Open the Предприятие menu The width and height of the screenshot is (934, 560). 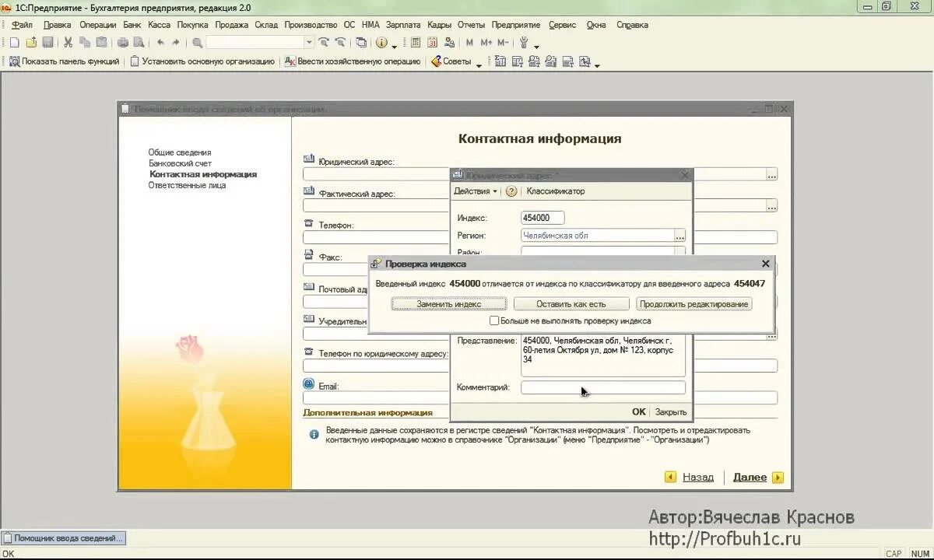(x=516, y=25)
